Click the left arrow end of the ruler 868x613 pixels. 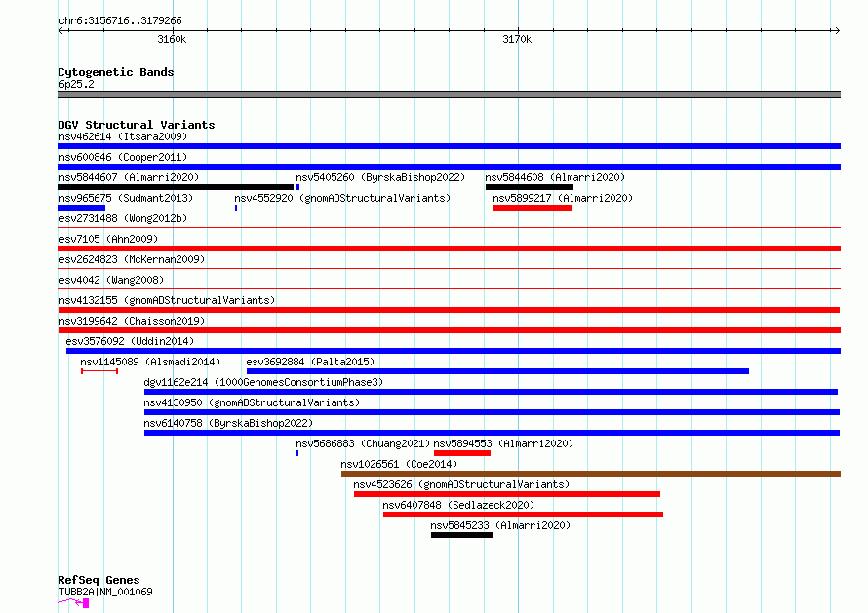(61, 30)
